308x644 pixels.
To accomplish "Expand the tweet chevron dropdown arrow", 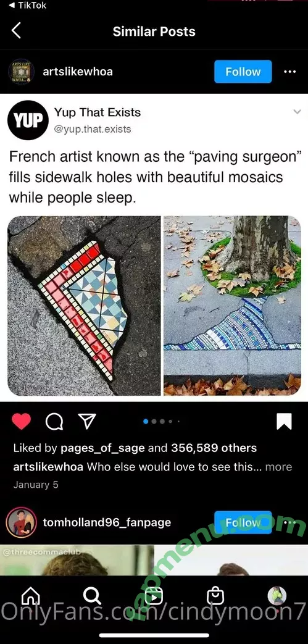I will point(298,112).
